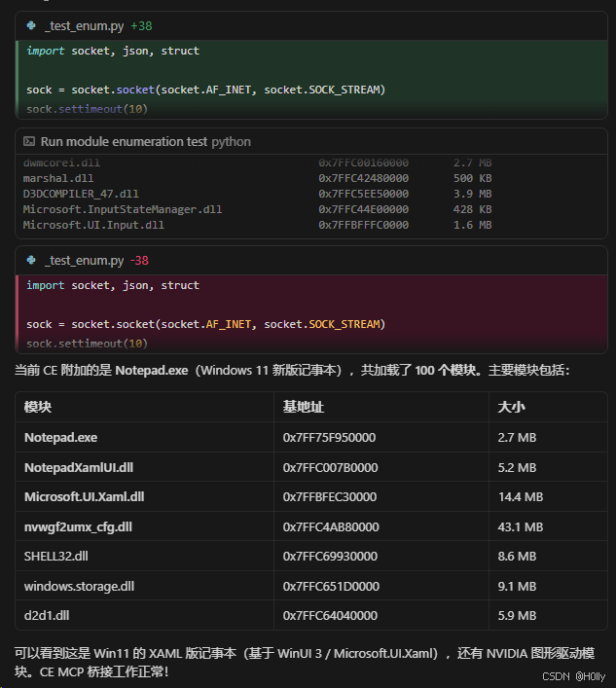Select Microsoft.UI.Input.dll in terminal output
Screen dimensions: 616x688
click(x=93, y=225)
